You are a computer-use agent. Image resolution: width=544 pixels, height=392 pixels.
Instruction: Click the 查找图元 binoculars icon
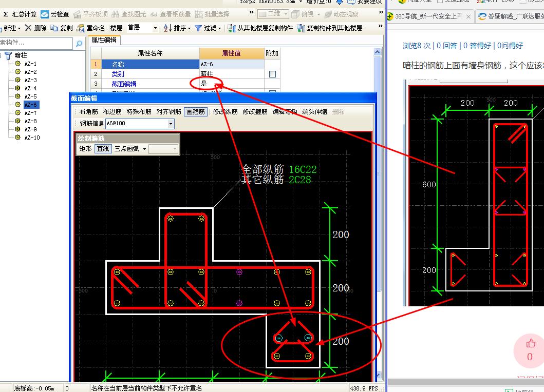pyautogui.click(x=115, y=14)
